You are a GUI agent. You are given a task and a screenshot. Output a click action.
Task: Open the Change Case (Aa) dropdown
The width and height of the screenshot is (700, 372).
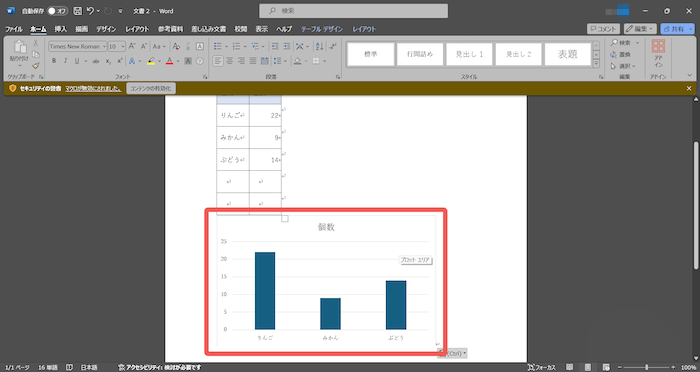coord(159,46)
